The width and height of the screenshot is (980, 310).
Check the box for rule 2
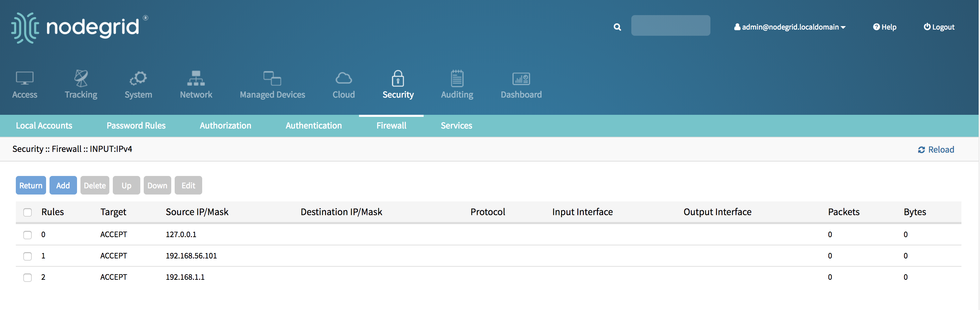[28, 277]
